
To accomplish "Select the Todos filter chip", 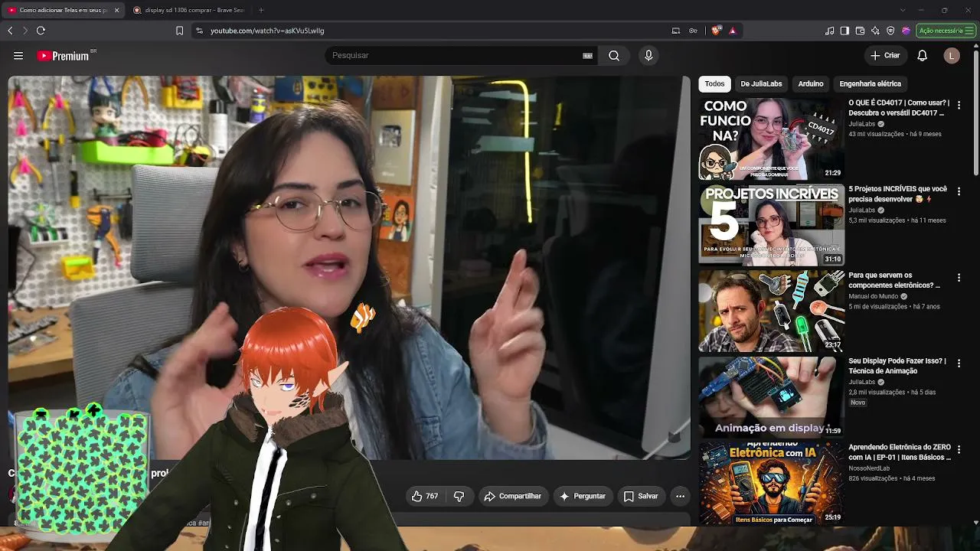I will point(714,84).
